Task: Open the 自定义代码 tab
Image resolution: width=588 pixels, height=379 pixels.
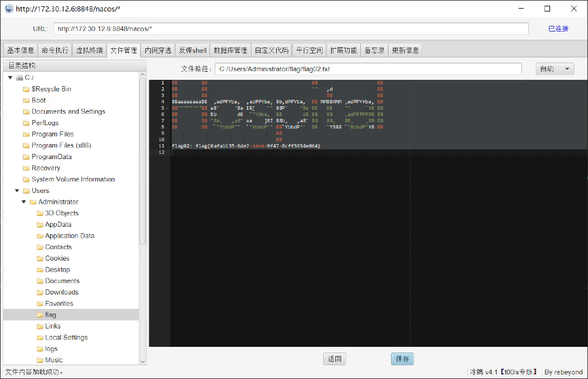Action: click(272, 50)
